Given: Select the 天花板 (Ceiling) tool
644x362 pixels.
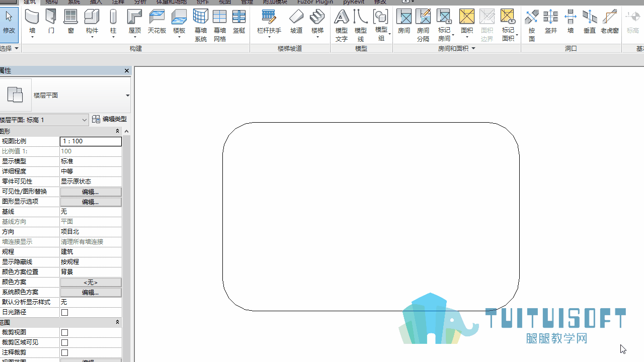Looking at the screenshot, I should point(157,23).
